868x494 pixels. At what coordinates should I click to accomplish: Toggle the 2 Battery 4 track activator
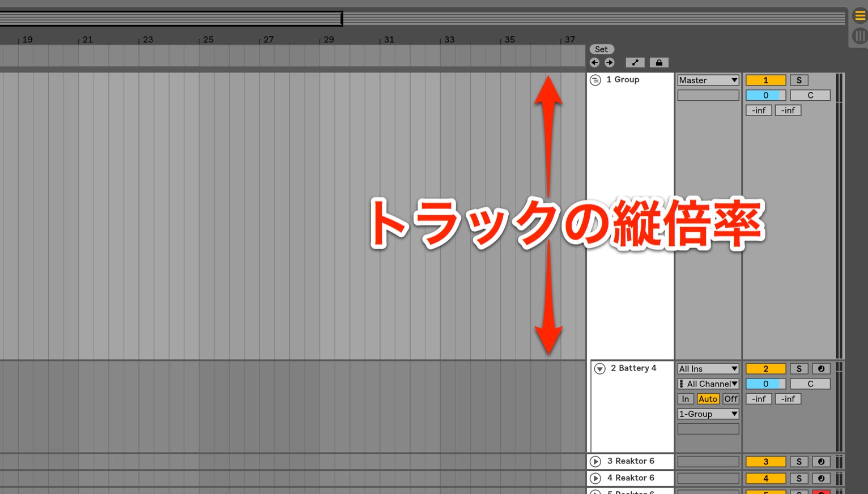[766, 369]
